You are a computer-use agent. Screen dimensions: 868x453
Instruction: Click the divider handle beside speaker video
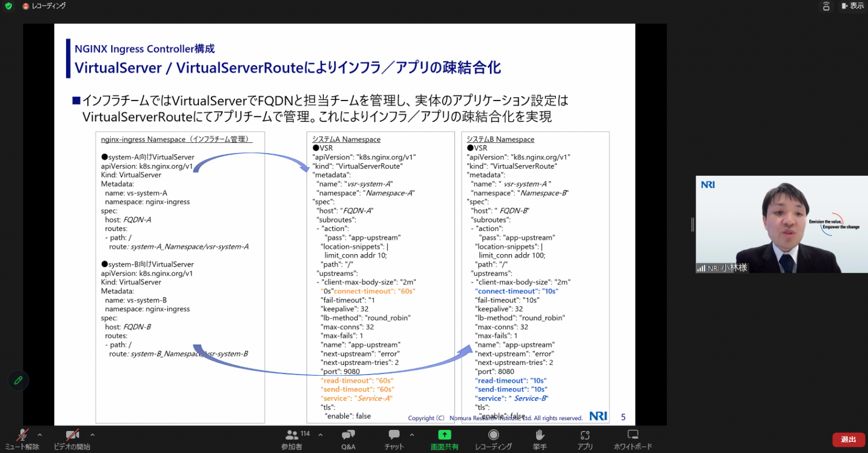[x=692, y=224]
